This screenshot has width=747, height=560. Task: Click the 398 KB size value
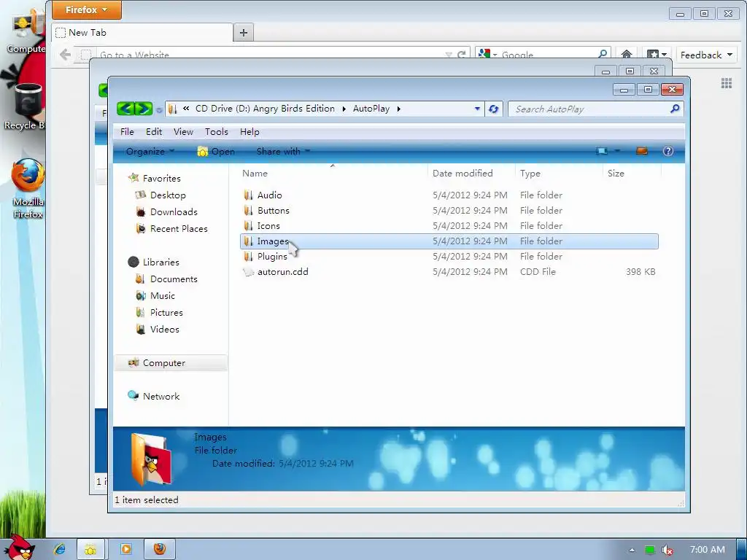(x=640, y=272)
